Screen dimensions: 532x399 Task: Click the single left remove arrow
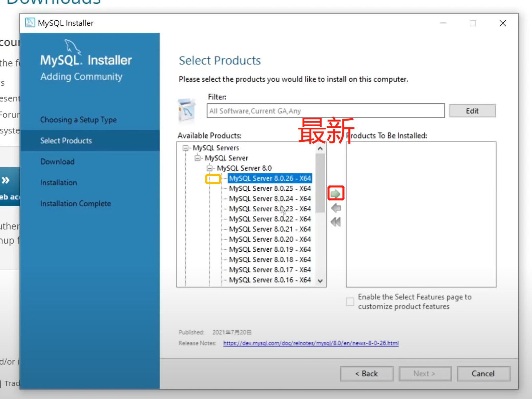336,208
